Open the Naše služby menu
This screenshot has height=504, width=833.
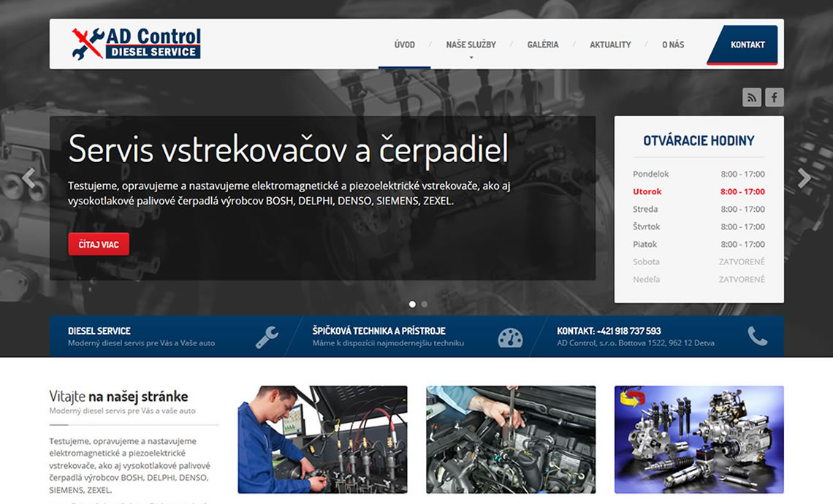click(x=471, y=45)
